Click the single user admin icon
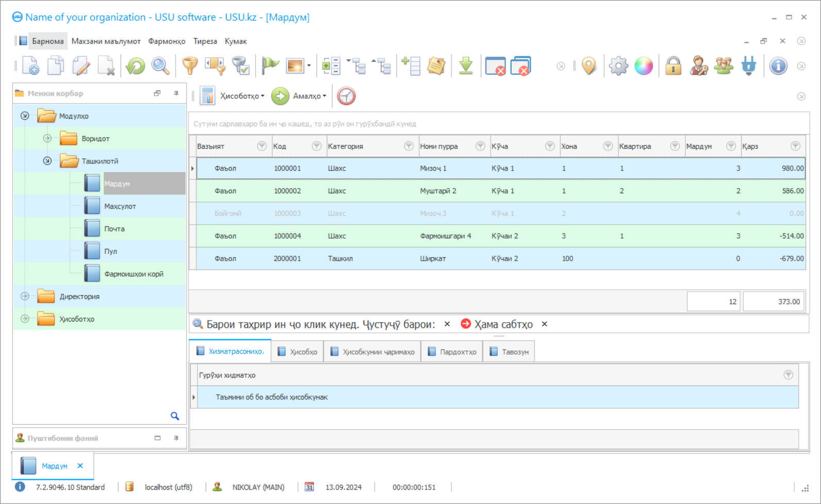The image size is (821, 504). [x=699, y=66]
